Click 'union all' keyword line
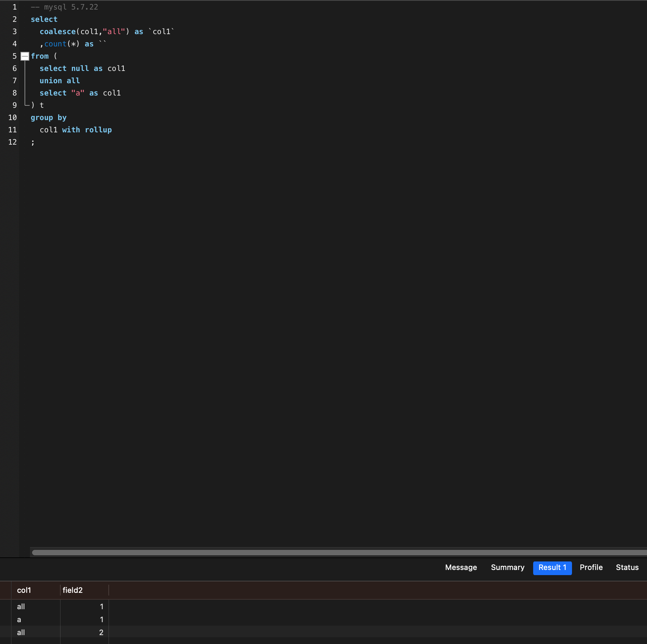The height and width of the screenshot is (644, 647). (x=60, y=81)
